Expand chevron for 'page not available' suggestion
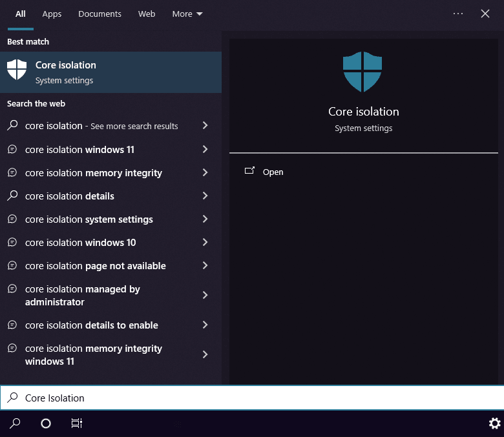 click(x=205, y=265)
